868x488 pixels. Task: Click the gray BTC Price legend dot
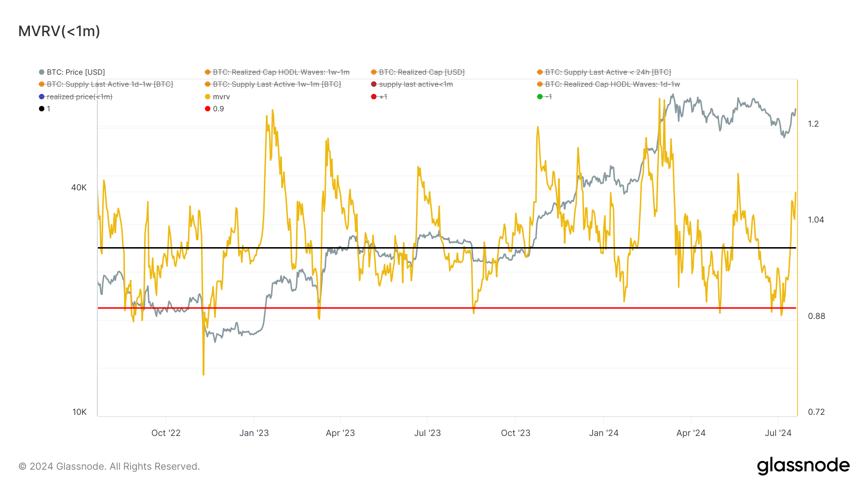(x=41, y=72)
